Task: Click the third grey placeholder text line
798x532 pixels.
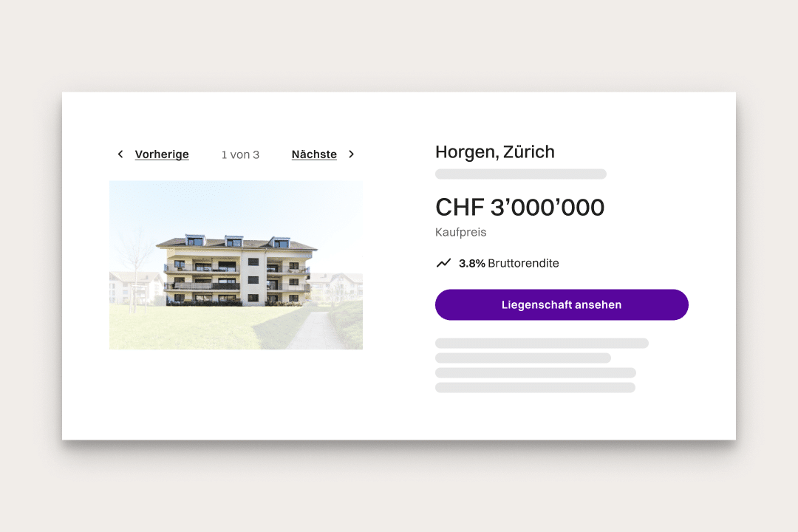Action: tap(536, 372)
